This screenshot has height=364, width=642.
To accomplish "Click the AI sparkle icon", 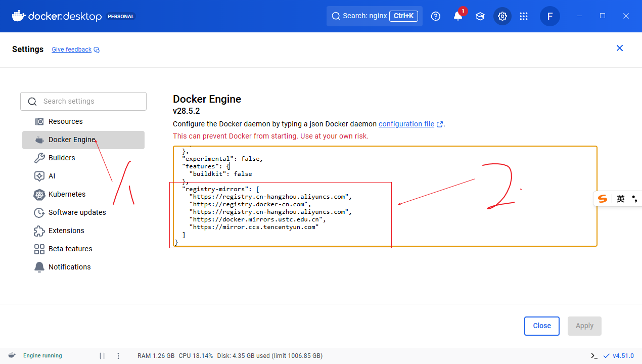I will [39, 176].
